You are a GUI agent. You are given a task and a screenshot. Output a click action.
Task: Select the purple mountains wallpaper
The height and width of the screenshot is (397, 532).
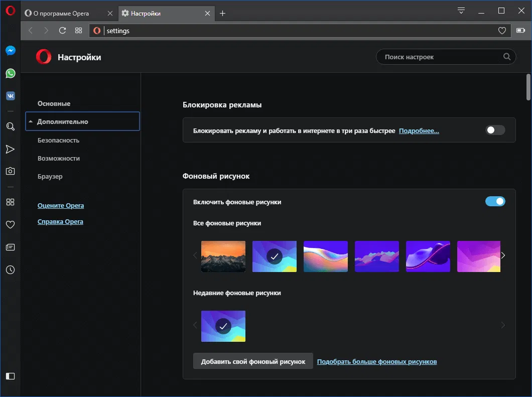377,256
